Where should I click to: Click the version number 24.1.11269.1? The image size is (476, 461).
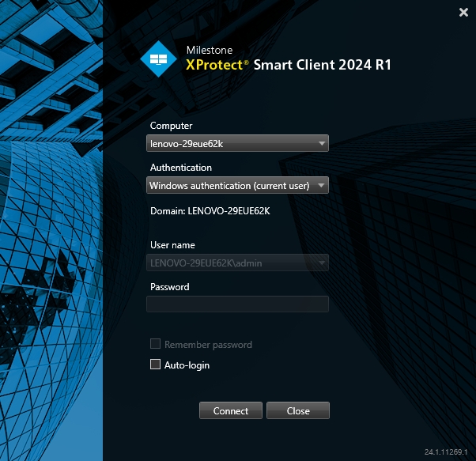[446, 452]
